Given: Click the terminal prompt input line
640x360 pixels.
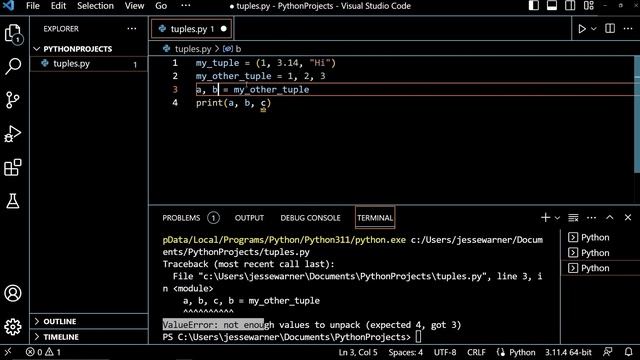Looking at the screenshot, I should [291, 337].
